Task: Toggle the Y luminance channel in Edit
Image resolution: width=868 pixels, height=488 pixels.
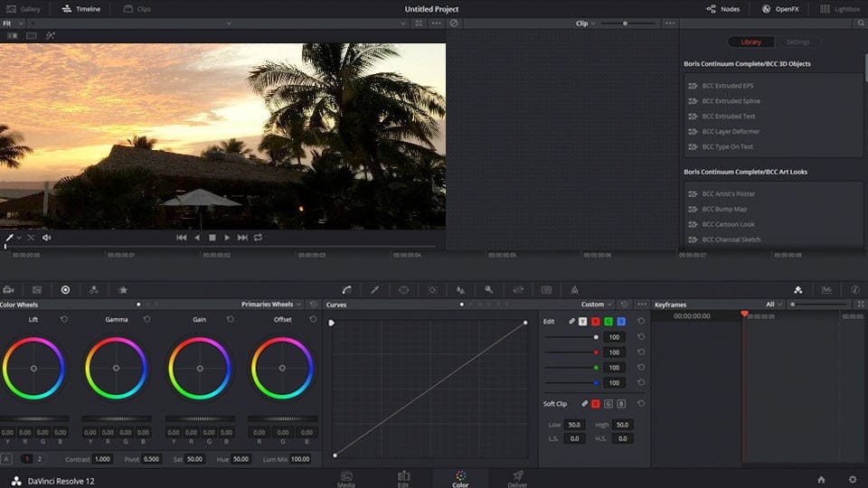Action: (x=583, y=321)
